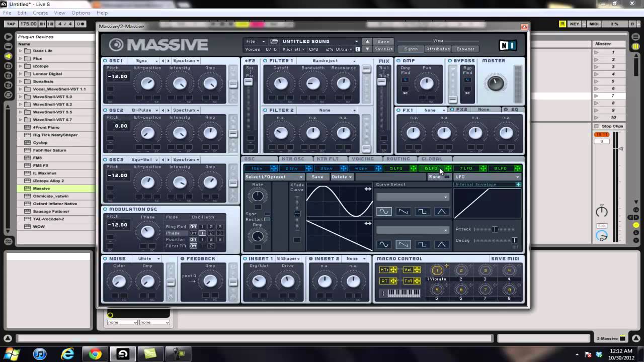Select square waveform in lower curve row
The image size is (644, 362).
[422, 244]
